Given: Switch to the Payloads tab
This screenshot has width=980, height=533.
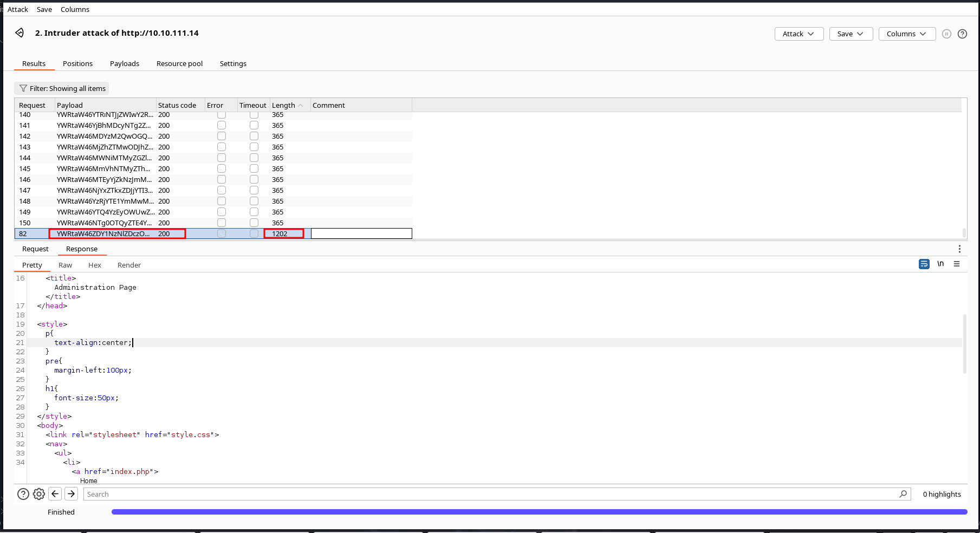Looking at the screenshot, I should [x=125, y=63].
